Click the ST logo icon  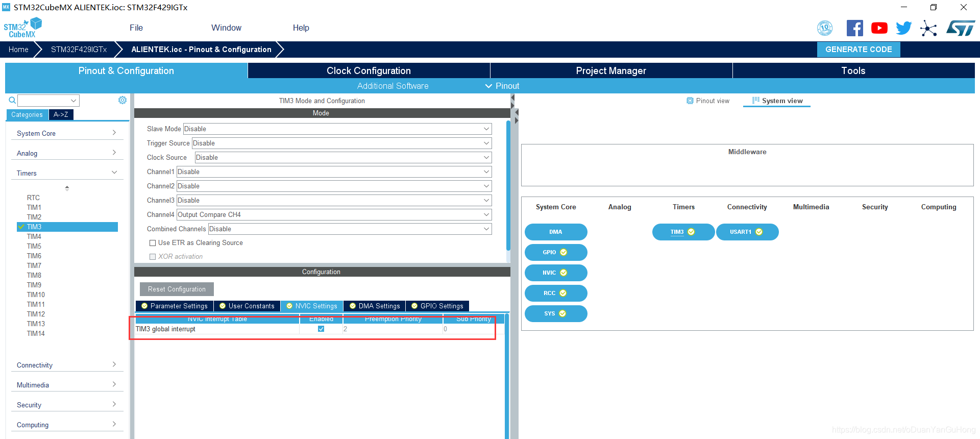pos(961,28)
